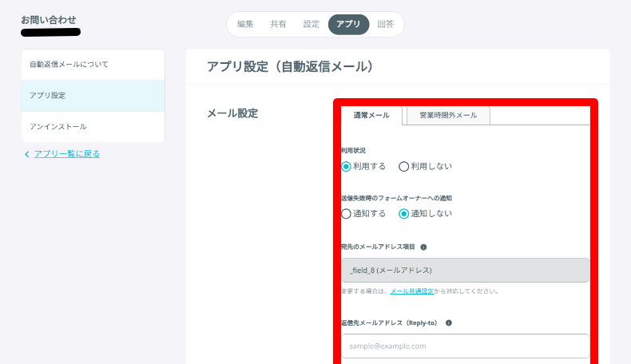Click the アプリ設定（自動返信メール） heading
The height and width of the screenshot is (364, 631).
click(x=290, y=67)
